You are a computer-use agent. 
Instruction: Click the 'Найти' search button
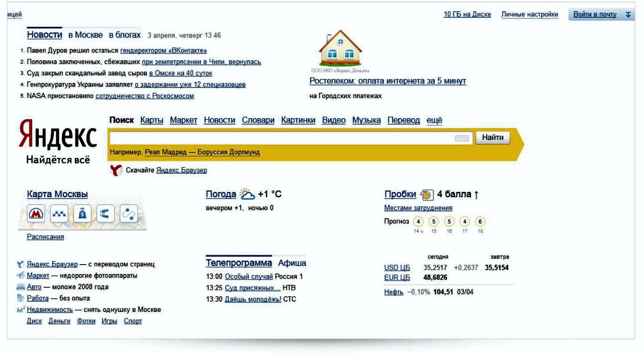[493, 138]
